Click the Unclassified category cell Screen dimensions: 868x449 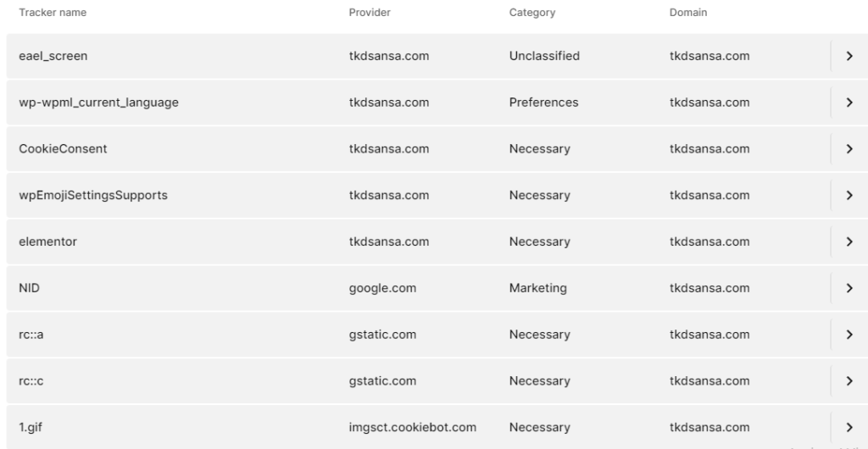544,56
